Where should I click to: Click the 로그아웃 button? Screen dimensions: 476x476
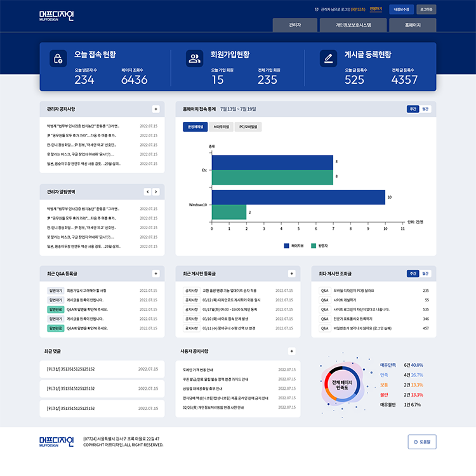[426, 10]
